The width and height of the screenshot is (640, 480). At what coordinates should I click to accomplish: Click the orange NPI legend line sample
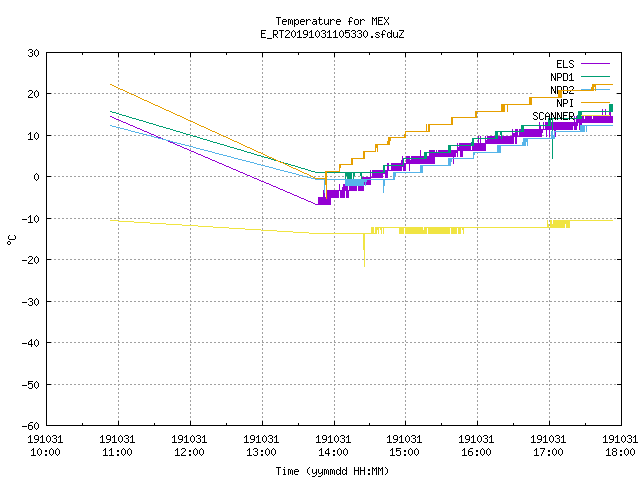595,102
